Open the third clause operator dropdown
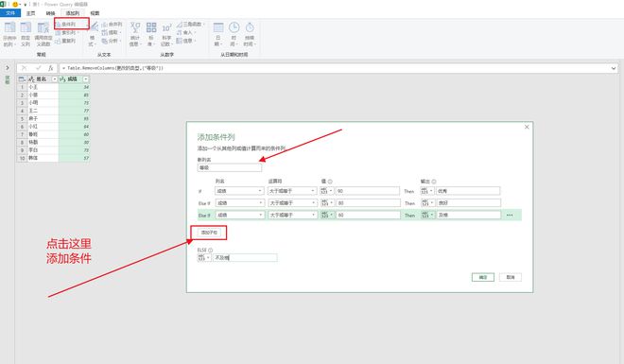The width and height of the screenshot is (624, 364). [292, 215]
